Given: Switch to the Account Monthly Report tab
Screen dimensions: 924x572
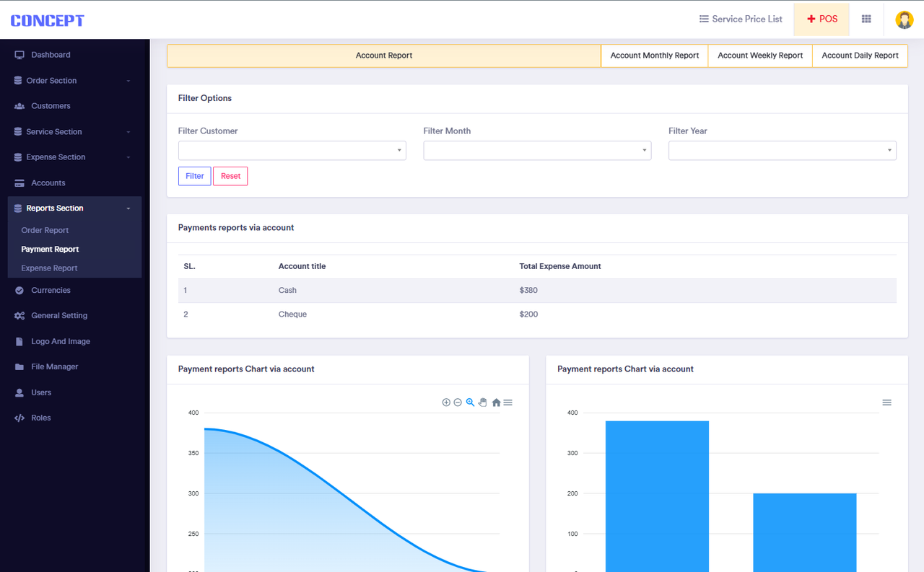Looking at the screenshot, I should pyautogui.click(x=655, y=56).
